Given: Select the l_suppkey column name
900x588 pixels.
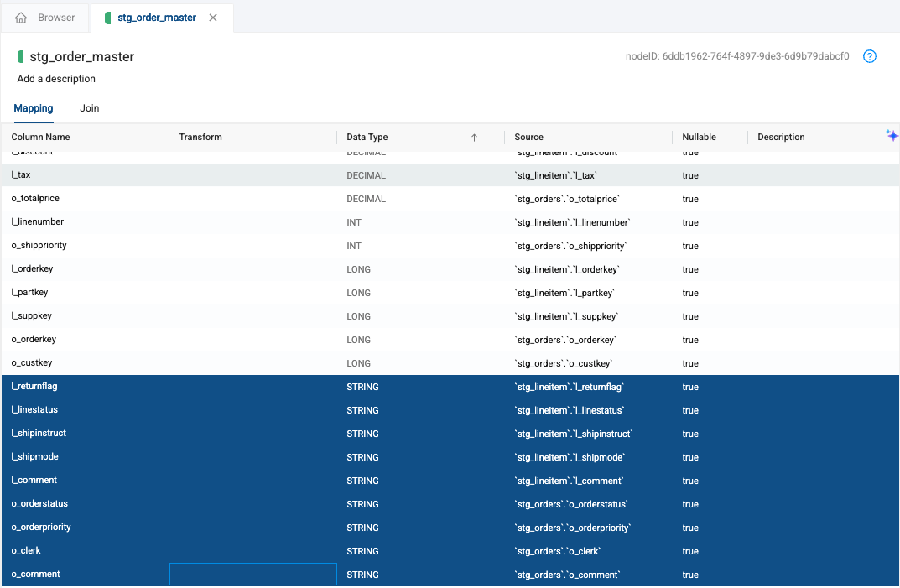Looking at the screenshot, I should click(x=32, y=316).
